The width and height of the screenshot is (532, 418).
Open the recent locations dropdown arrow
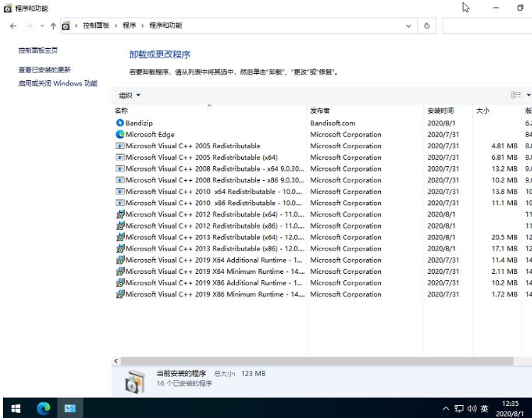pyautogui.click(x=42, y=26)
